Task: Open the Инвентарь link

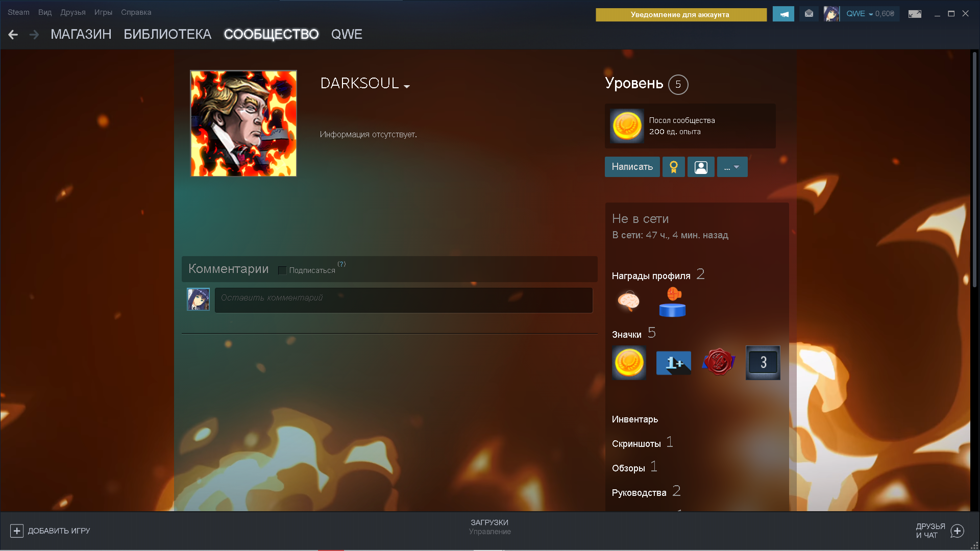Action: coord(635,419)
